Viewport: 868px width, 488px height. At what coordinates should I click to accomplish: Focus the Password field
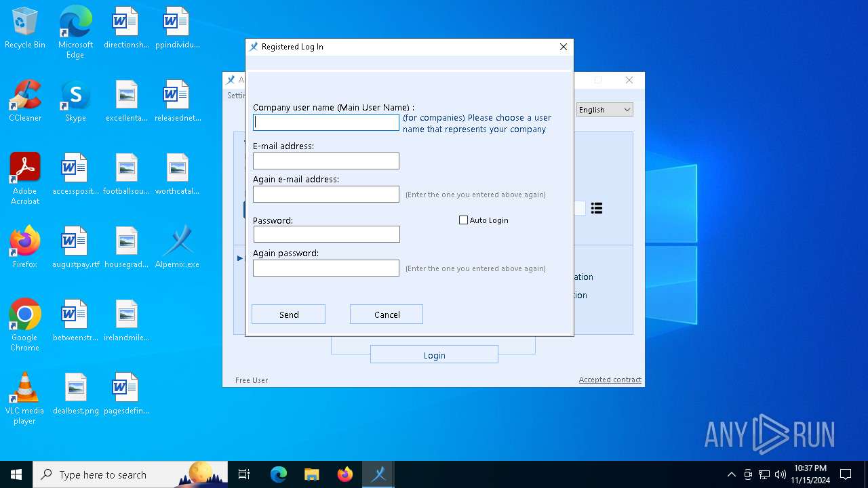327,234
